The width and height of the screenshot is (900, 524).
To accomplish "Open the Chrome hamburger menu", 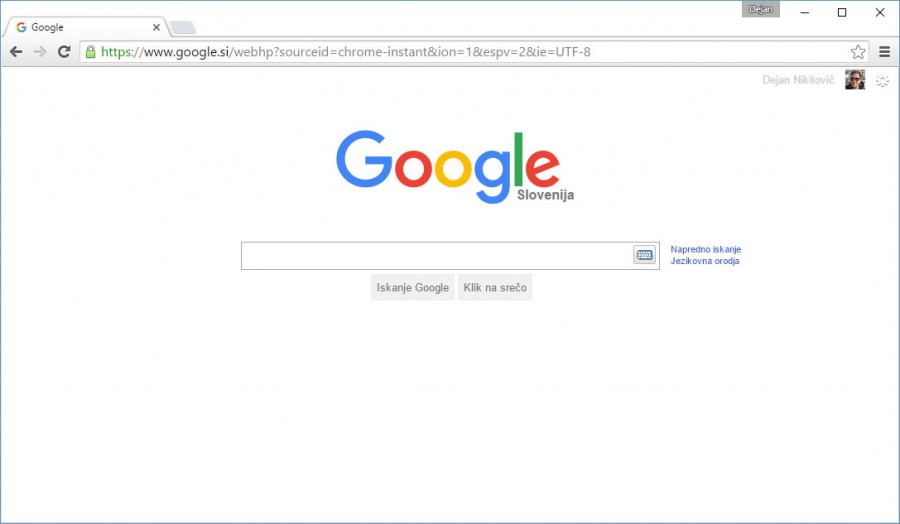I will coord(884,52).
